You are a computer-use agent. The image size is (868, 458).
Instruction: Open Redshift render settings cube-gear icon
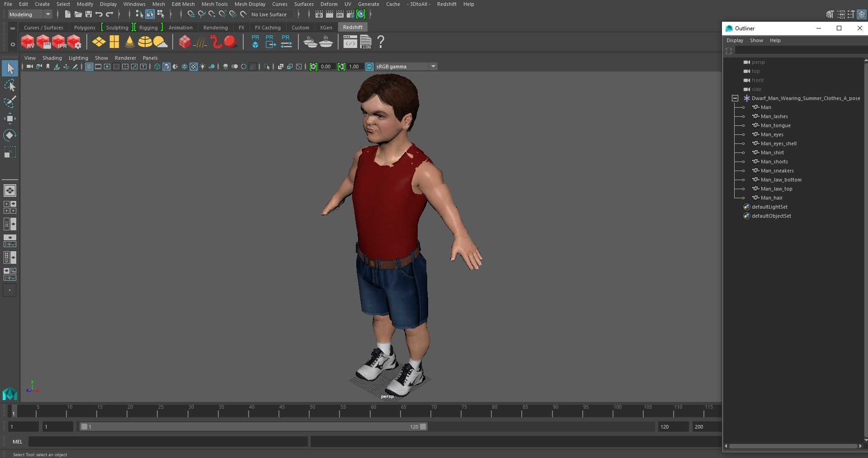[x=74, y=42]
